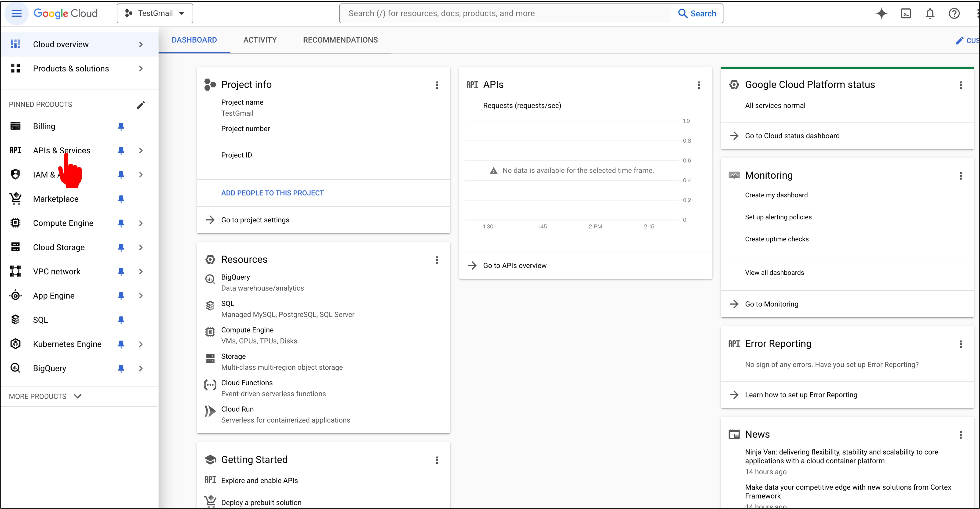The width and height of the screenshot is (980, 509).
Task: Unpin Kubernetes Engine from pinned products
Action: tap(121, 344)
